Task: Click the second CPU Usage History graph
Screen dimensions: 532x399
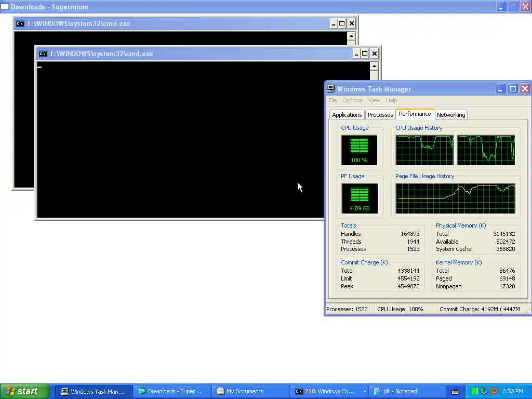Action: (486, 150)
